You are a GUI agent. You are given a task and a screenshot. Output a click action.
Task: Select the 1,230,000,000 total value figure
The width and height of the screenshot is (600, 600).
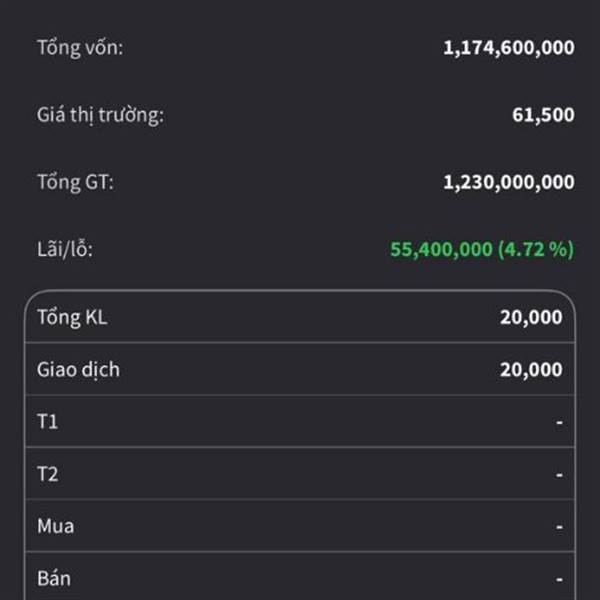pos(509,182)
